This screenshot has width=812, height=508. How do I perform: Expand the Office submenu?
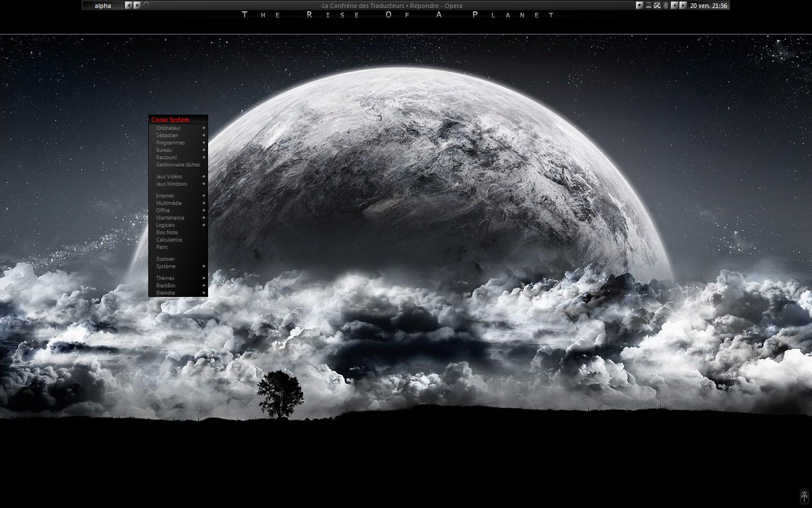(x=178, y=211)
